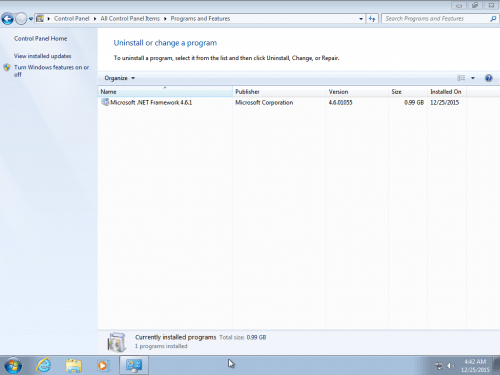500x375 pixels.
Task: Click the 12/25/2015 installed date cell
Action: coord(445,103)
